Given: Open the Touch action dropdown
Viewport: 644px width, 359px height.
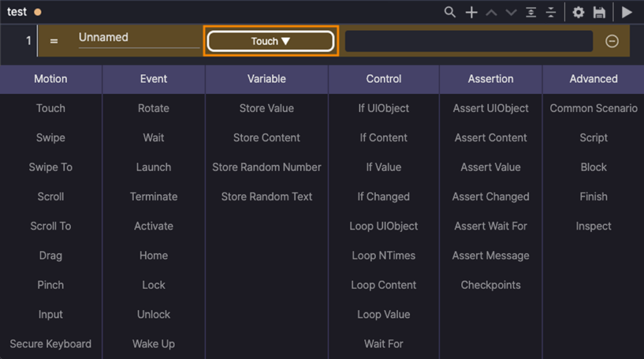Looking at the screenshot, I should tap(270, 41).
